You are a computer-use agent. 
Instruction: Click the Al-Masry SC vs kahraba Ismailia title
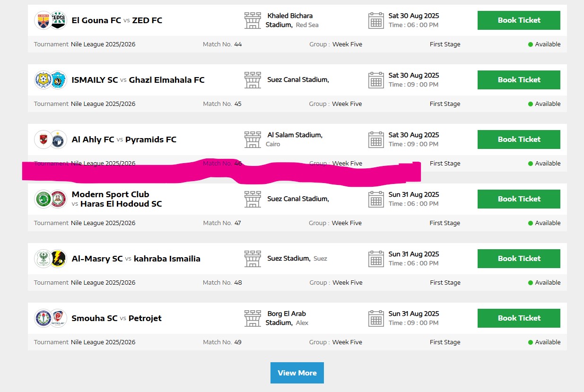click(136, 259)
